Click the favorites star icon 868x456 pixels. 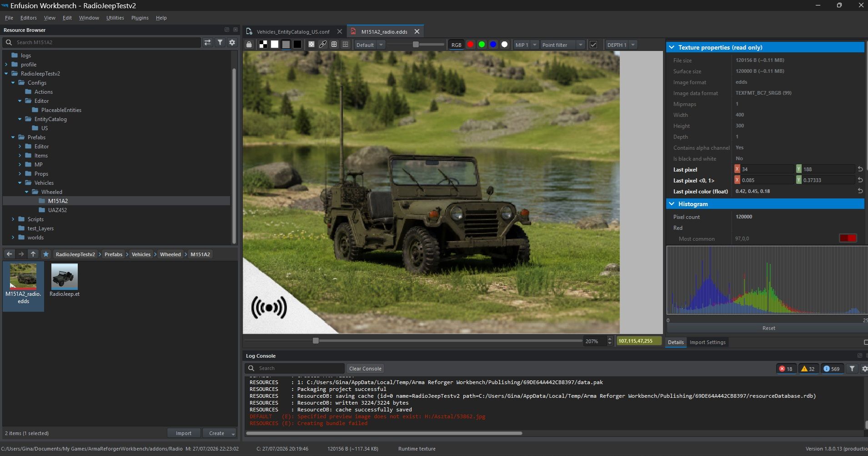(45, 254)
